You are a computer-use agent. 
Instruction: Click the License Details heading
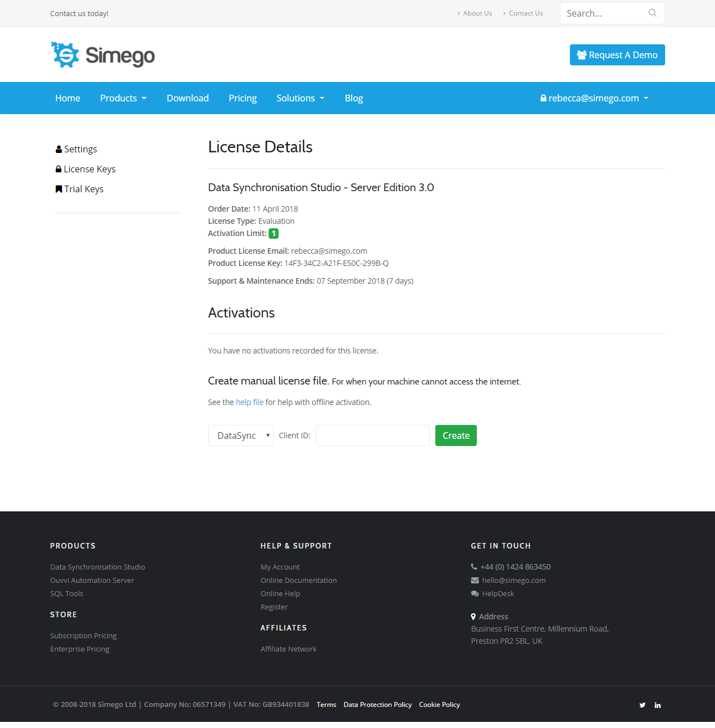pyautogui.click(x=260, y=147)
